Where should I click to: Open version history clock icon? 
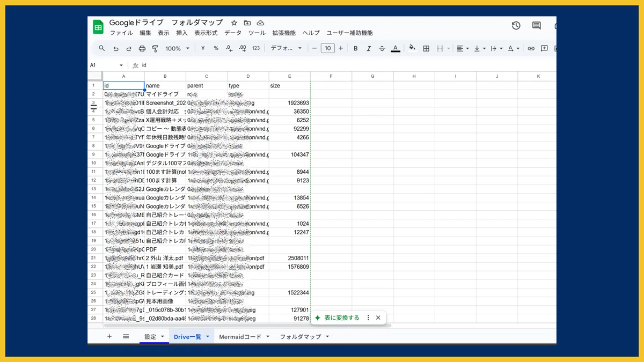click(516, 26)
